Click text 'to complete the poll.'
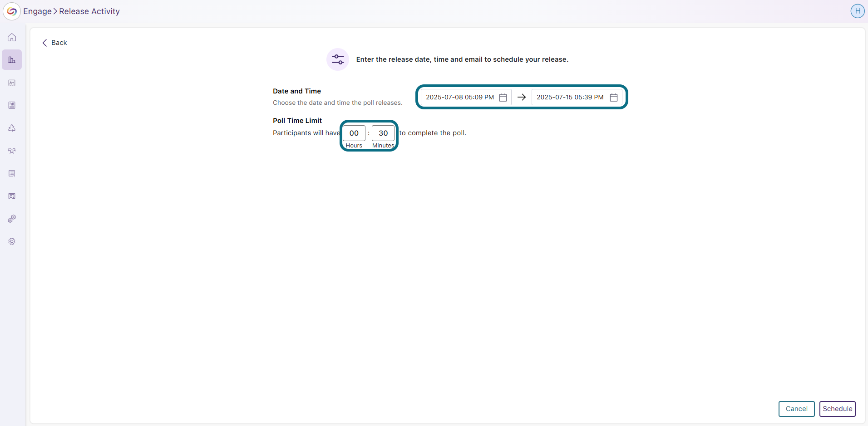The image size is (868, 426). pyautogui.click(x=433, y=133)
